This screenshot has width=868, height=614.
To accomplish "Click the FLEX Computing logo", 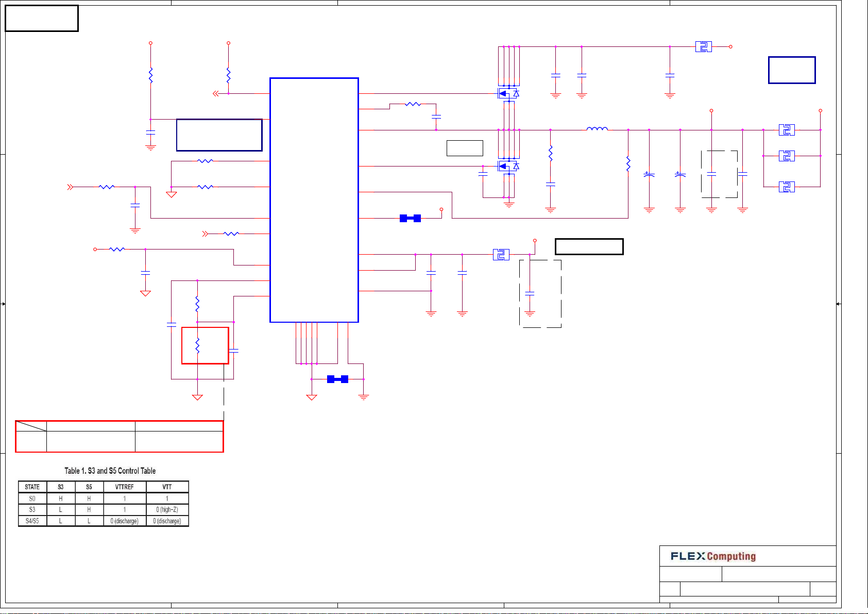I will click(713, 556).
